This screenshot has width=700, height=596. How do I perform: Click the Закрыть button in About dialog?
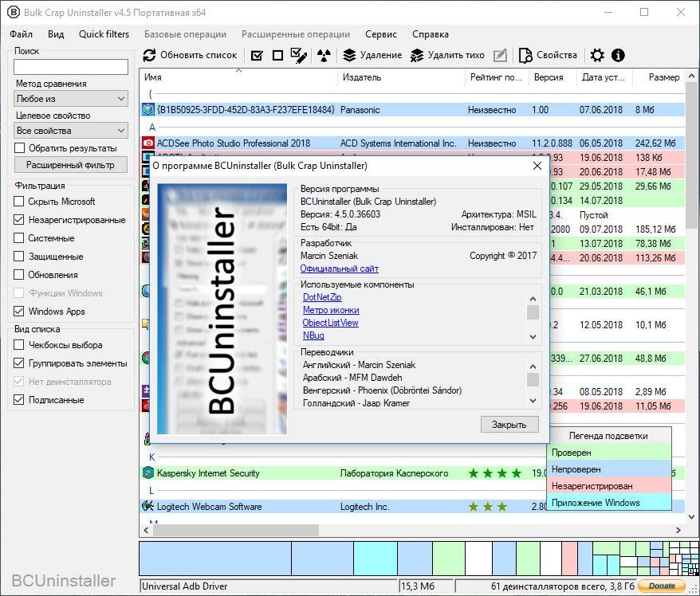pos(509,424)
